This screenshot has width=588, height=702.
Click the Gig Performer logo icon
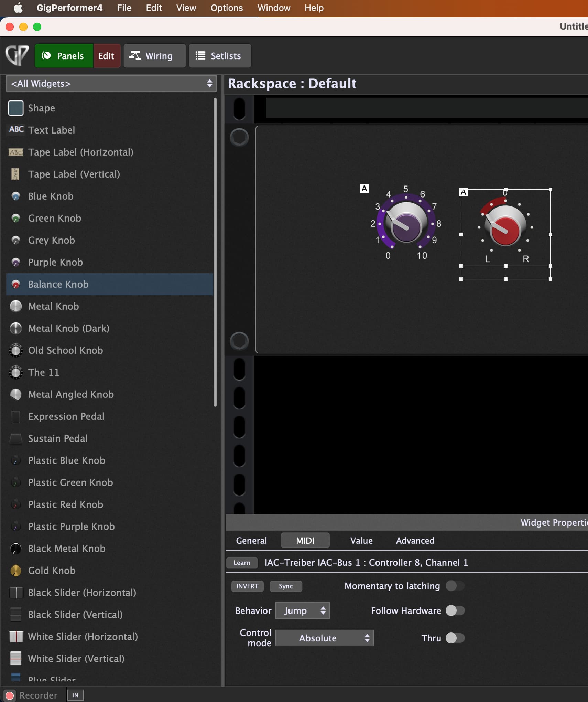pyautogui.click(x=17, y=55)
